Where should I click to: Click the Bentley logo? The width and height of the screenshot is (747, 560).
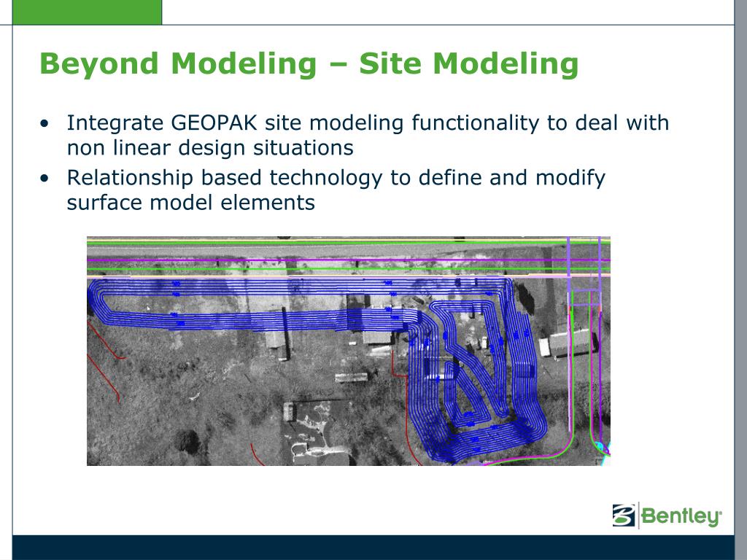(x=667, y=516)
